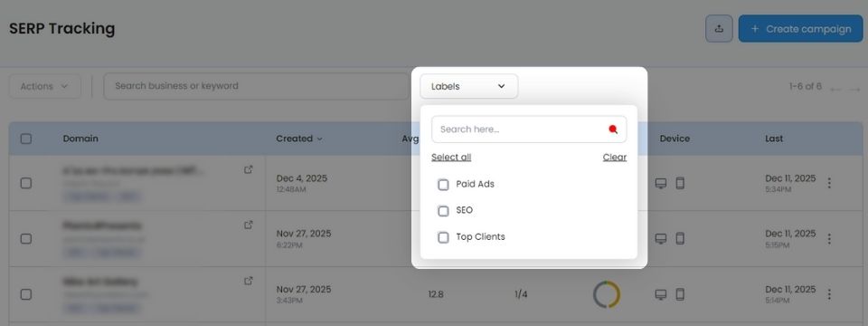Viewport: 868px width, 326px height.
Task: Click the Top Clients label text
Action: pos(480,236)
